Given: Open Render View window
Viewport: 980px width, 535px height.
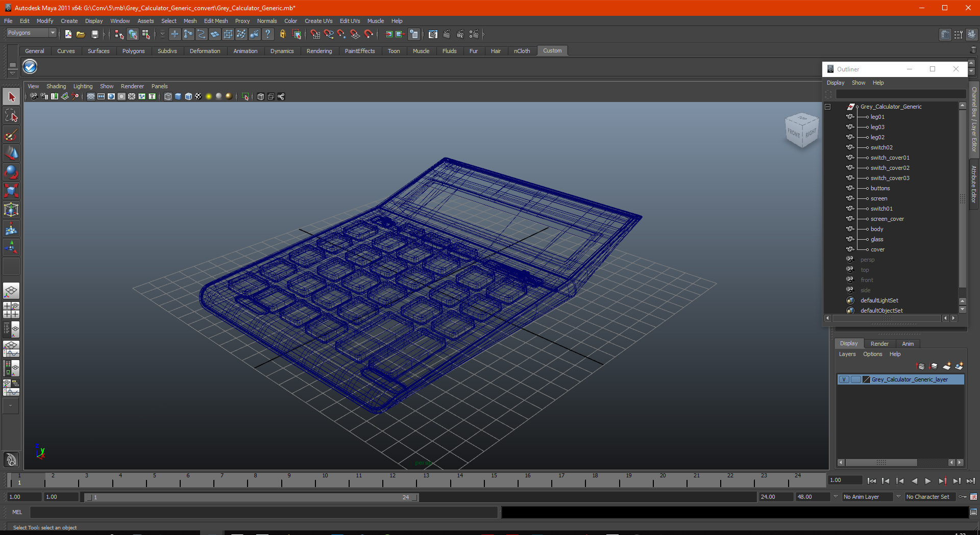Looking at the screenshot, I should click(x=433, y=34).
